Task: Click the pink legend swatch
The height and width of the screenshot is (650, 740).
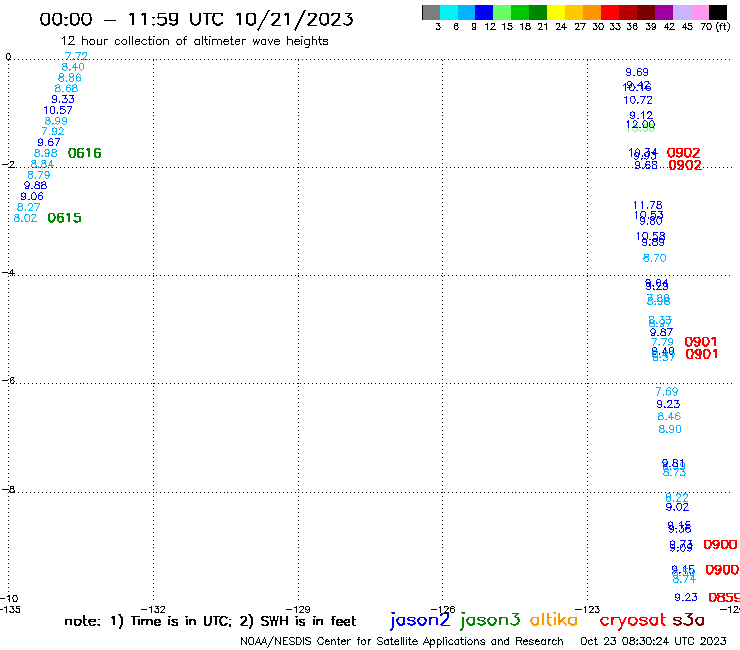Action: coord(700,12)
